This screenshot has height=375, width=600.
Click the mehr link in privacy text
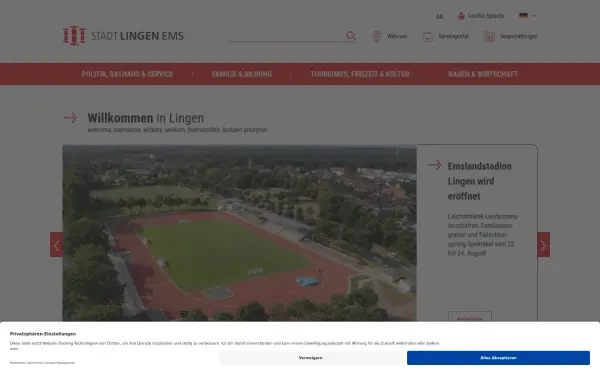14,349
